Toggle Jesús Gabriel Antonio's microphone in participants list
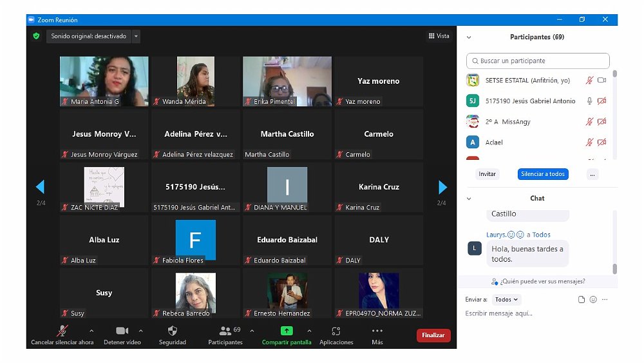This screenshot has height=363, width=644. [x=589, y=101]
